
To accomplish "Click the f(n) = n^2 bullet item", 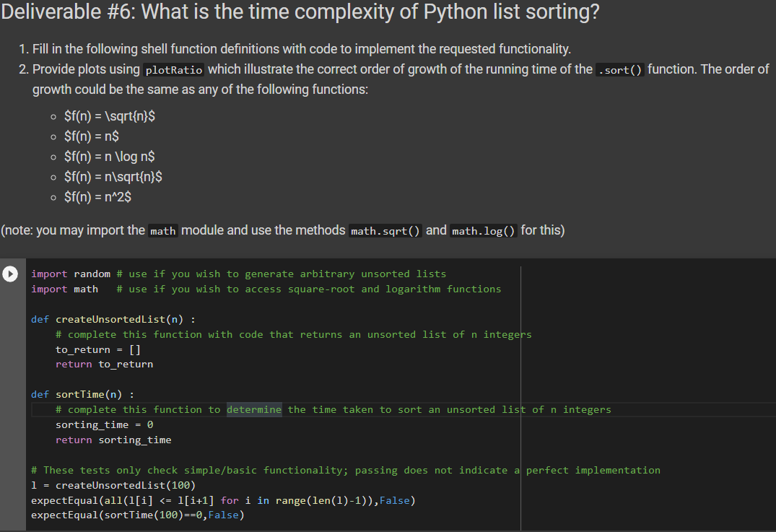I will pos(96,196).
